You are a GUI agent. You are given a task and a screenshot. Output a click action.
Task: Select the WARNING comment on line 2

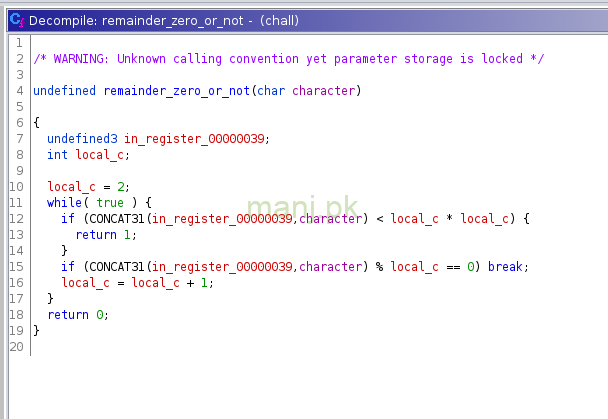pos(288,59)
